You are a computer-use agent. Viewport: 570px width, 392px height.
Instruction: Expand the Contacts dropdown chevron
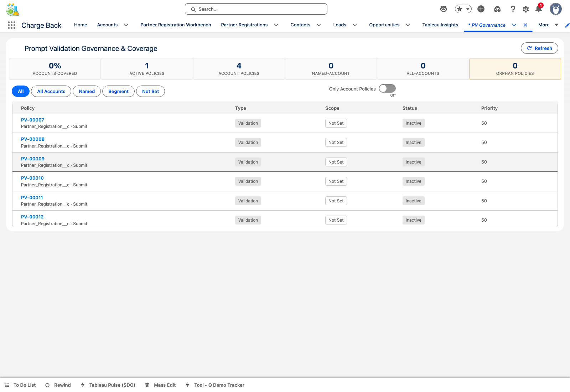319,25
